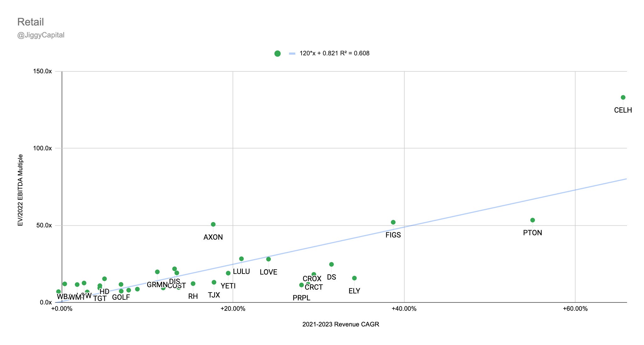The image size is (644, 345).
Task: Click the green legend series marker
Action: 277,53
